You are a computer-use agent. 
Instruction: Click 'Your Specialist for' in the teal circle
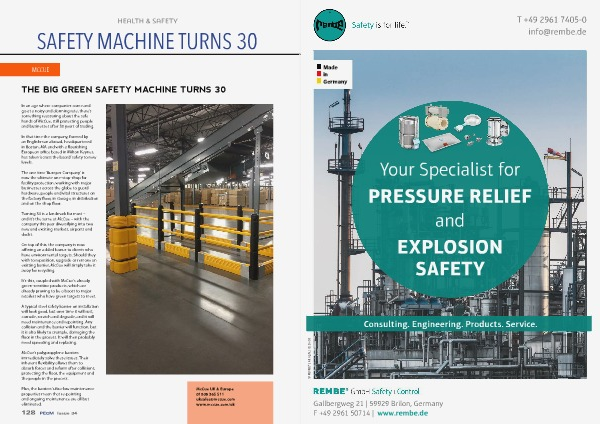(450, 170)
